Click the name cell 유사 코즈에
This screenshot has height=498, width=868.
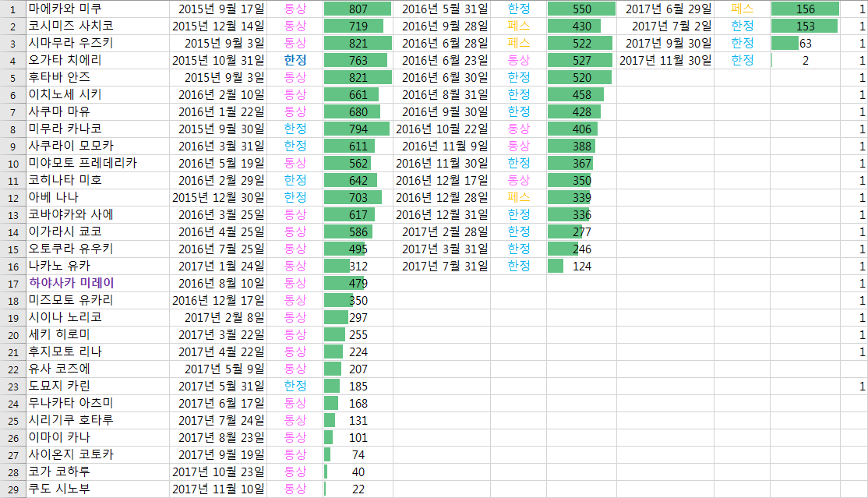[x=97, y=369]
